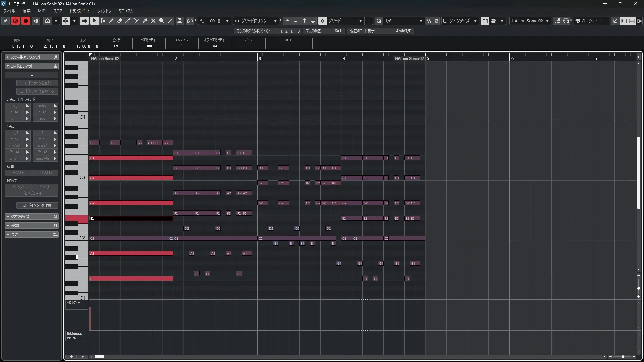The image size is (644, 362).
Task: Select the Erase tool
Action: pos(120,21)
